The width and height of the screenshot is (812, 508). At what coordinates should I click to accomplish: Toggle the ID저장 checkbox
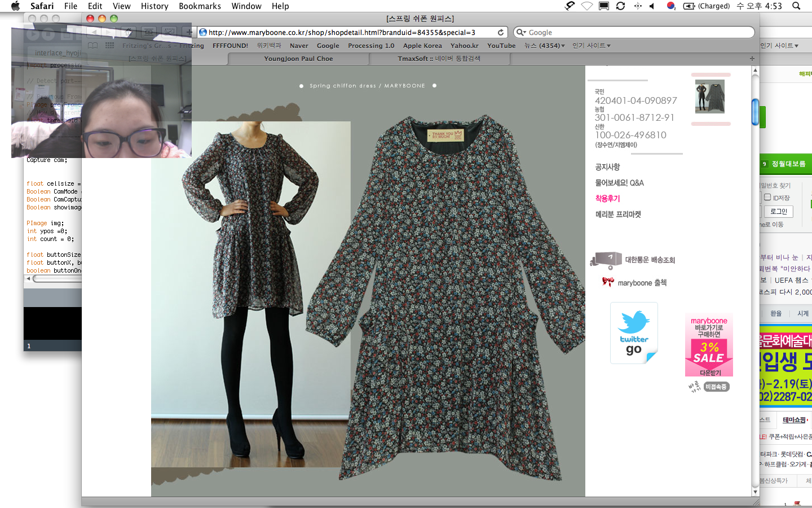pyautogui.click(x=767, y=198)
